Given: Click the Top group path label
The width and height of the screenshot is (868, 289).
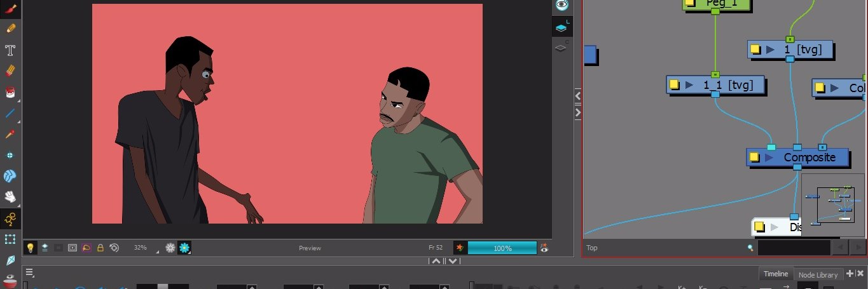Looking at the screenshot, I should [592, 248].
